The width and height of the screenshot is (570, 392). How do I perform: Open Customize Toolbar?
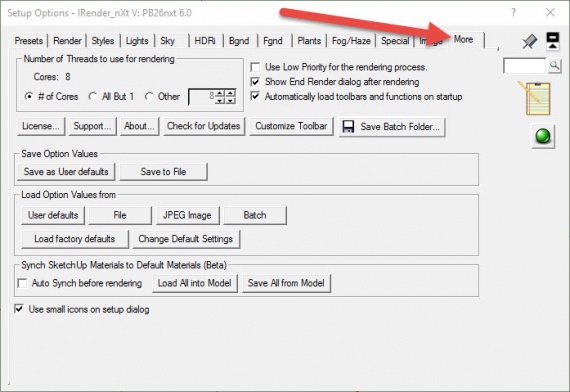coord(291,126)
